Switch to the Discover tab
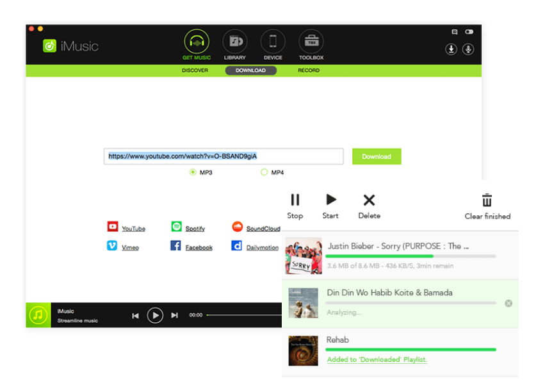538x392 pixels. click(x=195, y=70)
